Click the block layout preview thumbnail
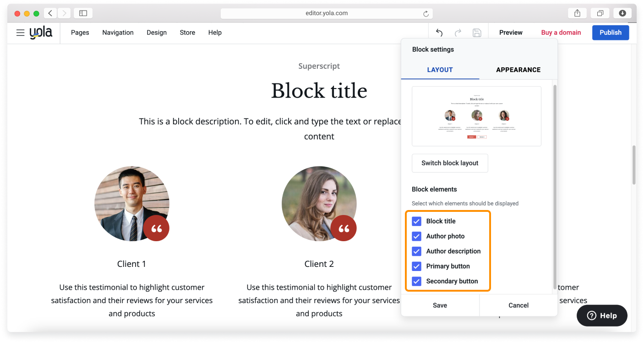Screen dimensions: 644x343 pyautogui.click(x=476, y=116)
